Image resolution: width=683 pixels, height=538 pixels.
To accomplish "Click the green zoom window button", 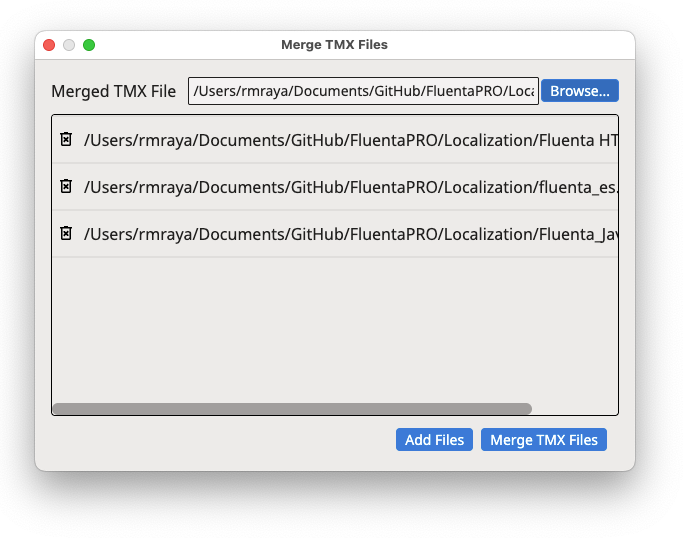I will [x=89, y=45].
